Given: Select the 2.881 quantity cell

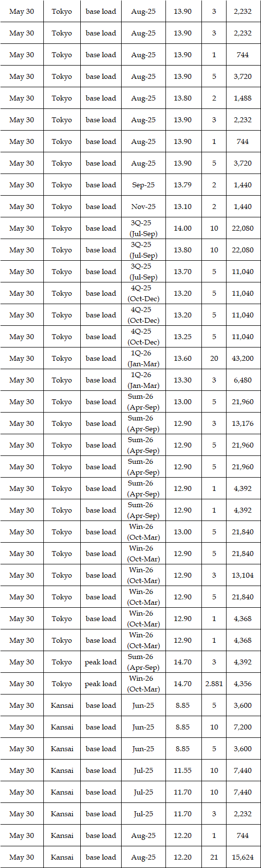Looking at the screenshot, I should (214, 684).
